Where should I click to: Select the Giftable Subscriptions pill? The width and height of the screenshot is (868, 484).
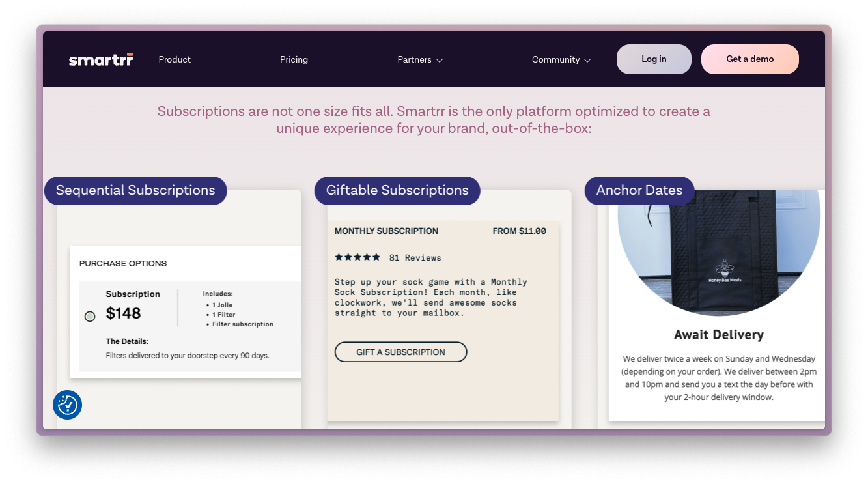[397, 190]
